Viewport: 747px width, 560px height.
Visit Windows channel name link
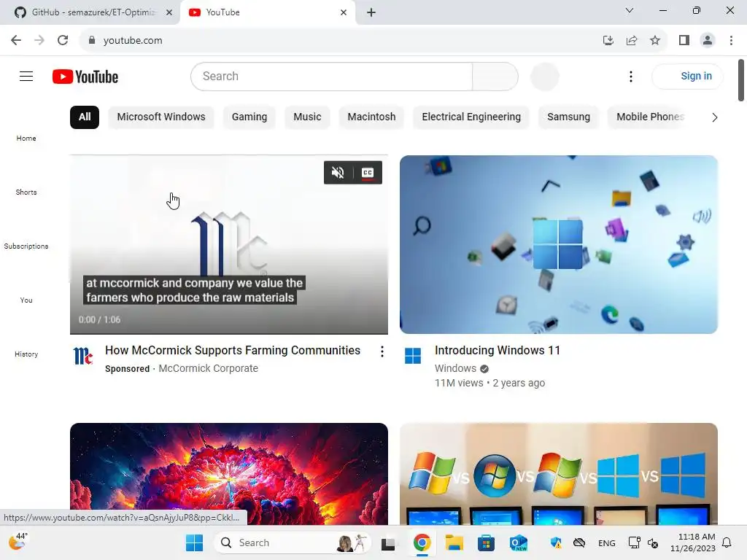pos(455,368)
